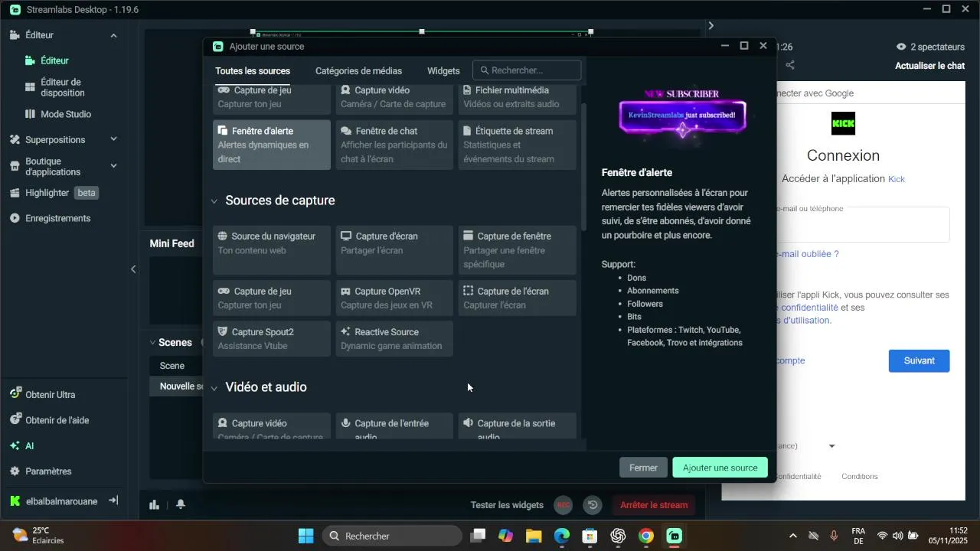This screenshot has height=551, width=980.
Task: Click Ajouter une source button
Action: [x=720, y=468]
